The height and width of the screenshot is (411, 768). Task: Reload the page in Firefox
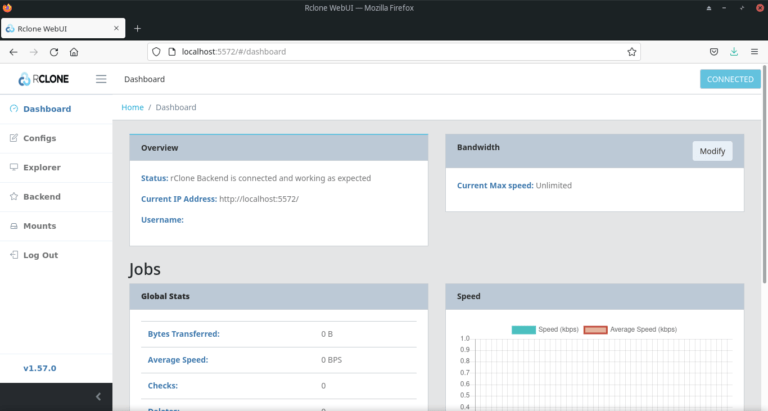click(x=54, y=52)
